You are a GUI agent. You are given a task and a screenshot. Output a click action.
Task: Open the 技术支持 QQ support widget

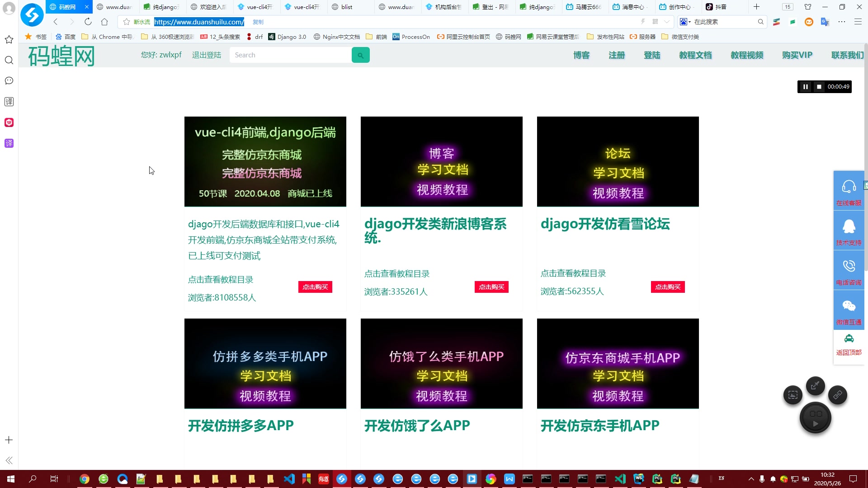849,231
